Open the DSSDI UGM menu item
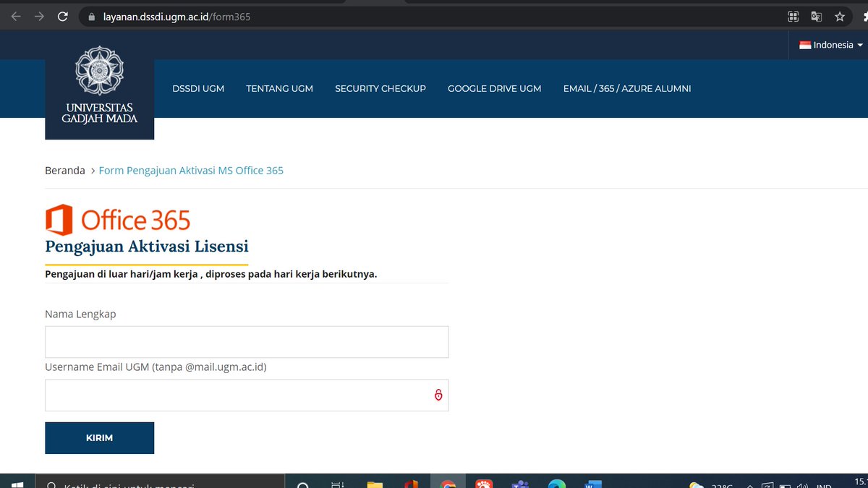868x488 pixels. (x=198, y=88)
